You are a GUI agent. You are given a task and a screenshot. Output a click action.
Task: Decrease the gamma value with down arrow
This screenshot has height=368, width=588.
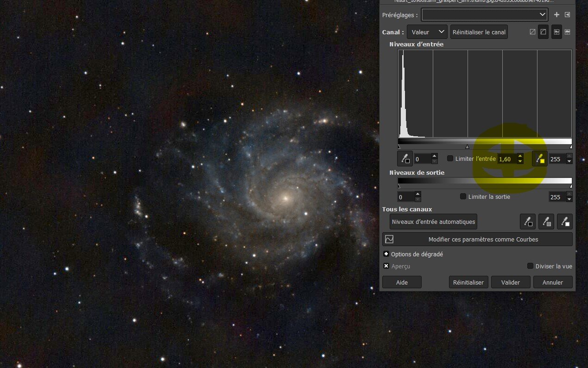[x=520, y=162]
